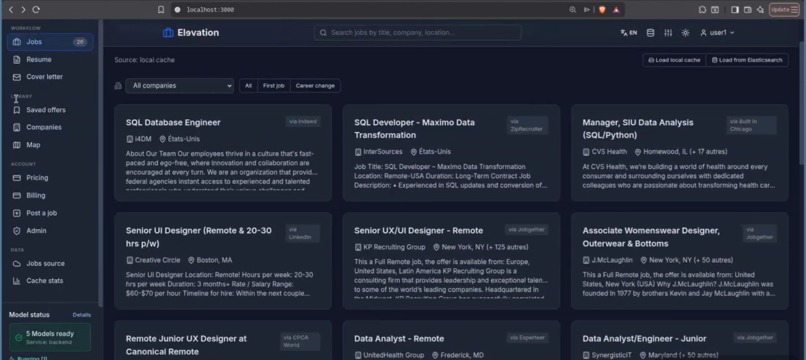Click the sidebar vertical scrollbar
This screenshot has height=360, width=806.
pyautogui.click(x=101, y=165)
